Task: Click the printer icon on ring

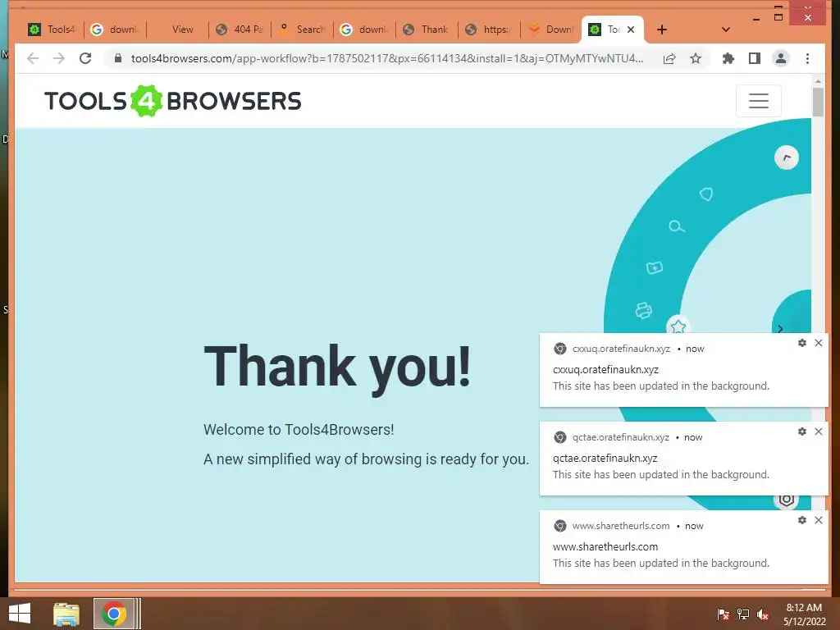Action: click(643, 310)
